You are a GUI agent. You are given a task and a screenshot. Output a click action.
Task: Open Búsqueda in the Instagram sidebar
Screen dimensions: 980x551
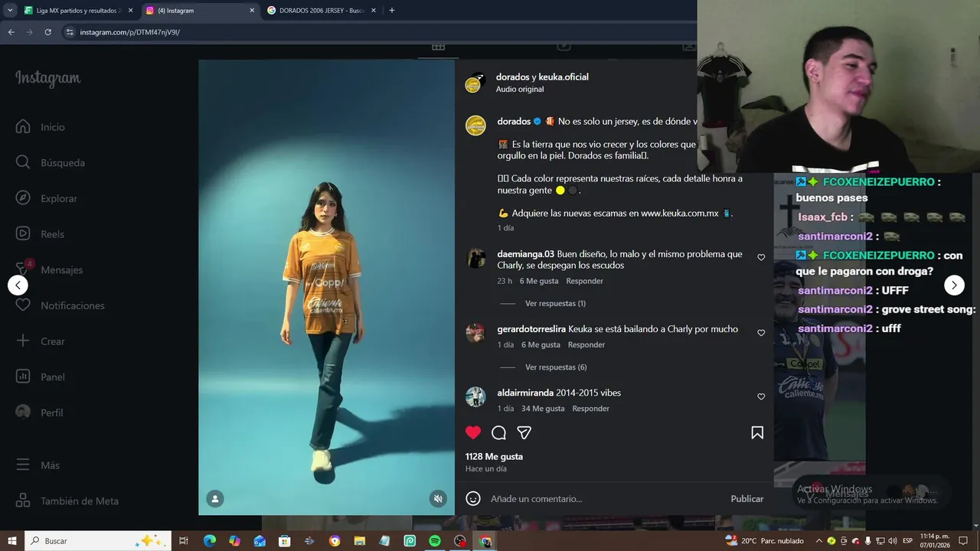[x=51, y=162]
